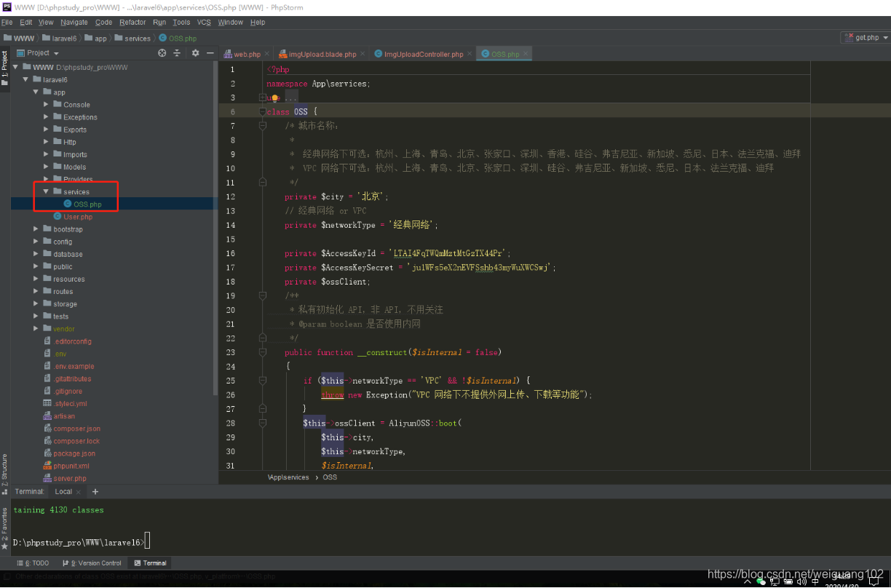This screenshot has height=588, width=891.
Task: Click the Chinese IME indicator in system tray
Action: pos(814,581)
